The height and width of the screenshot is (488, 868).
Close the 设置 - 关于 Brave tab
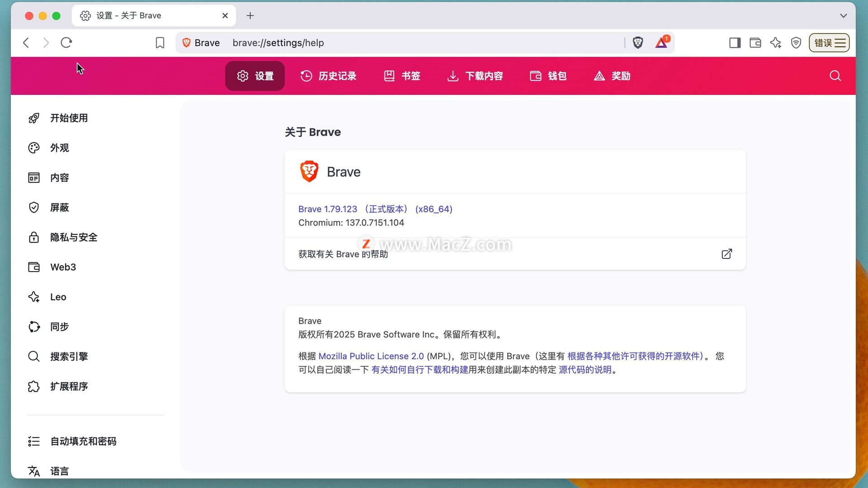225,16
